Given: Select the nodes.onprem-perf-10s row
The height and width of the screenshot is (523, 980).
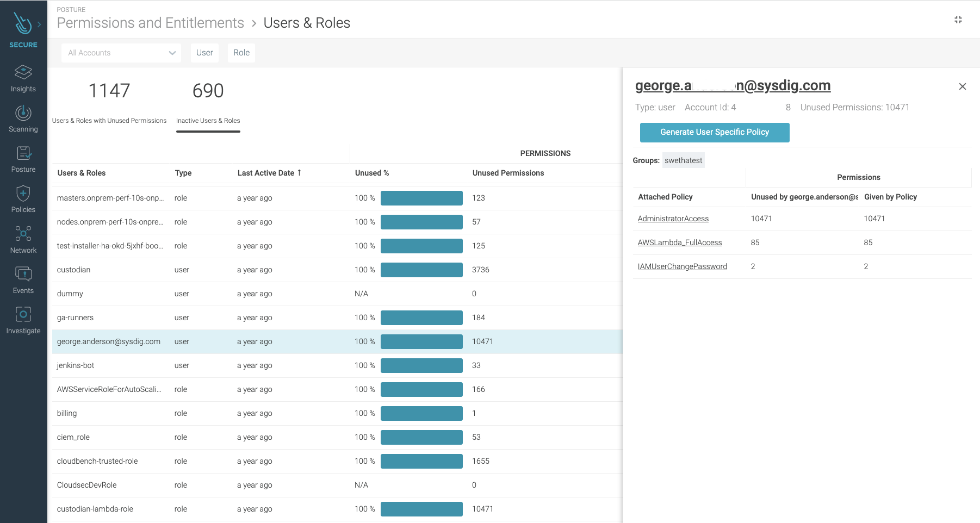Looking at the screenshot, I should coord(337,222).
